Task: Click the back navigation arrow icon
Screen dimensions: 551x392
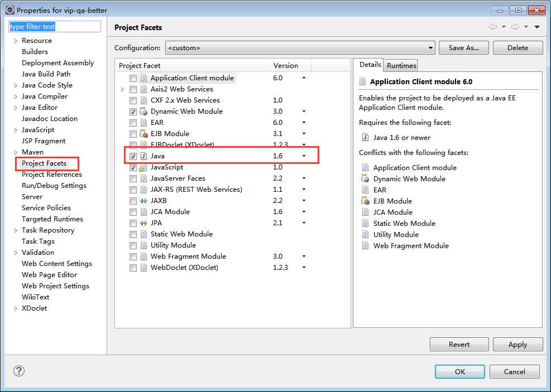Action: pyautogui.click(x=493, y=27)
